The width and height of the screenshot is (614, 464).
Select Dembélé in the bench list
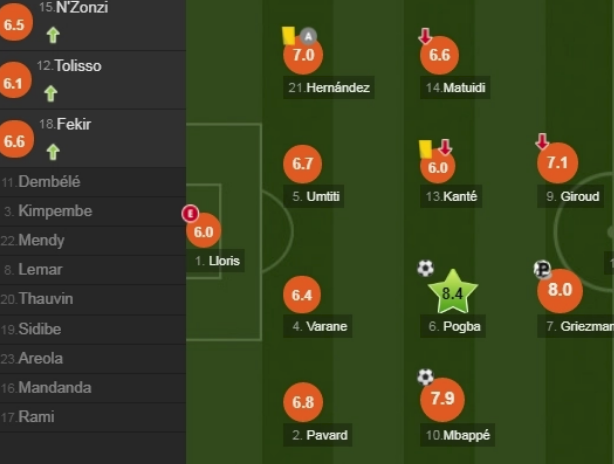(93, 182)
